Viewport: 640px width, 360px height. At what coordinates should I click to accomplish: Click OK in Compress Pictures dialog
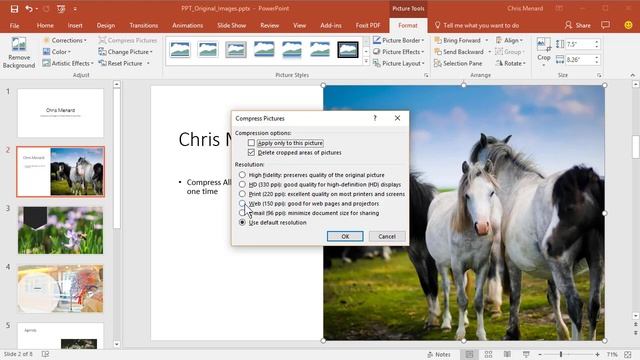tap(345, 236)
